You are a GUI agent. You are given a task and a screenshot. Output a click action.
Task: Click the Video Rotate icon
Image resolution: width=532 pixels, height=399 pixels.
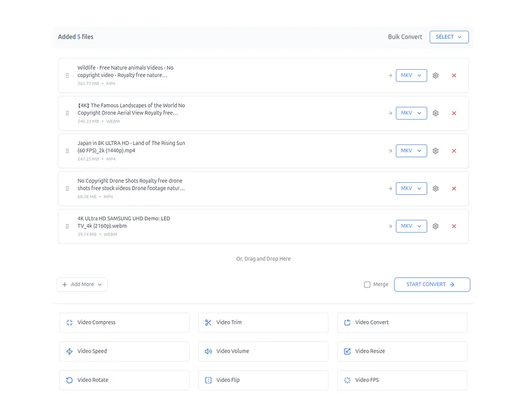click(x=69, y=380)
